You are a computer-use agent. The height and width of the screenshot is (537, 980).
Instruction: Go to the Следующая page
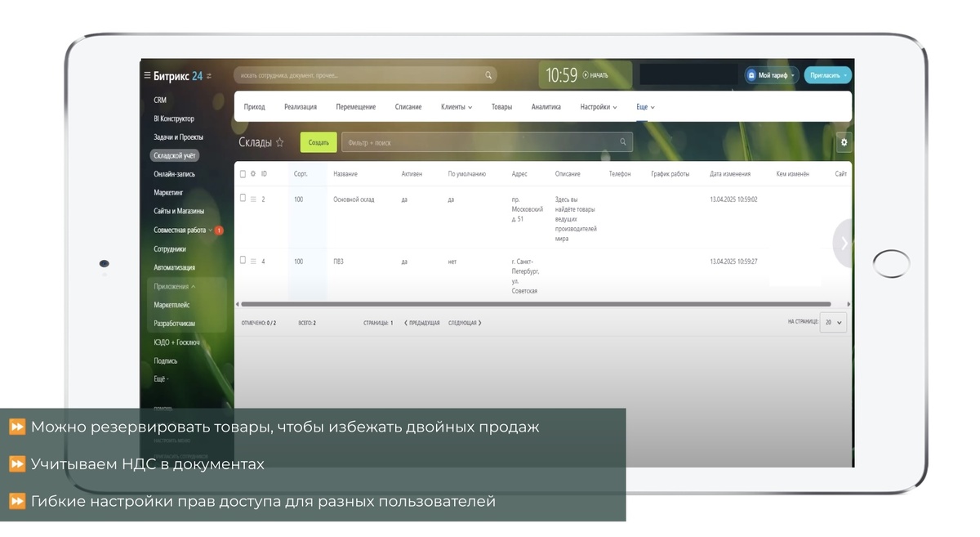pos(465,323)
